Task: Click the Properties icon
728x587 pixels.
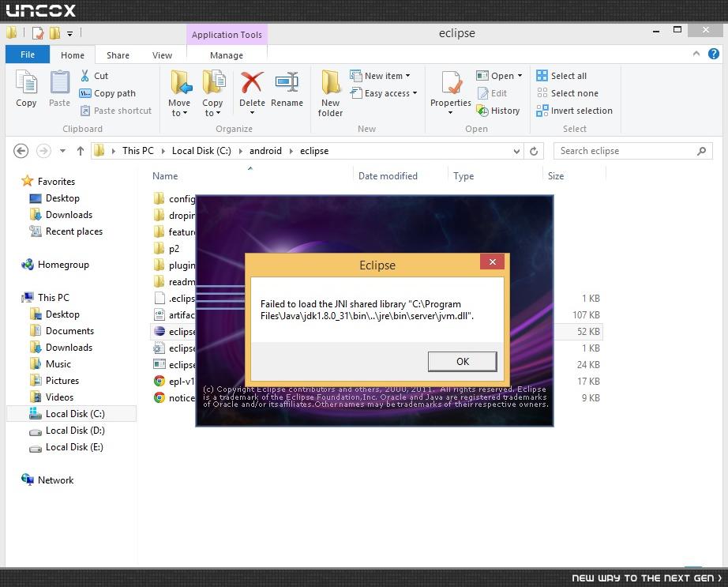Action: [x=450, y=83]
